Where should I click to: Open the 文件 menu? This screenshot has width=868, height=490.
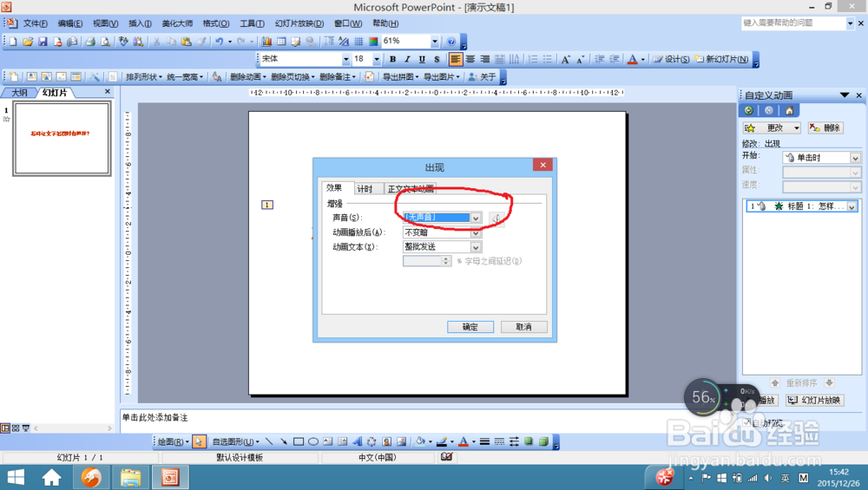[x=36, y=23]
